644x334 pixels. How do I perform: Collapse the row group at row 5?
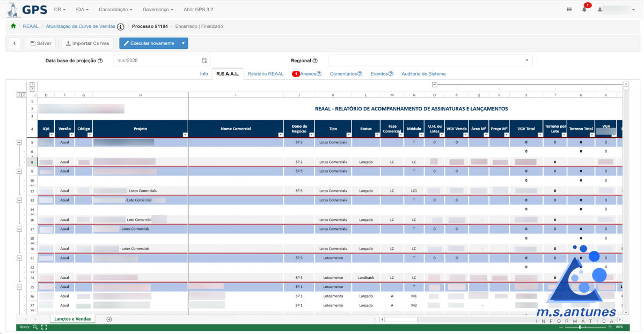click(19, 142)
